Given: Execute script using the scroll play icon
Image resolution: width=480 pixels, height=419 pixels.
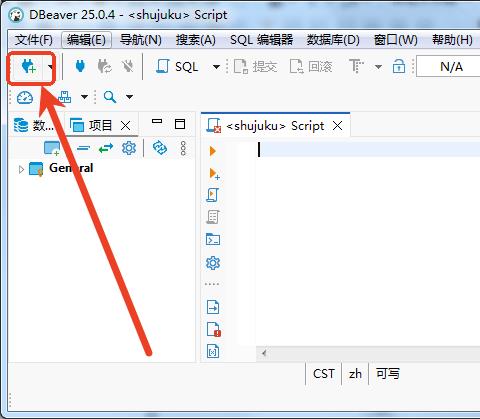Looking at the screenshot, I should [x=213, y=195].
